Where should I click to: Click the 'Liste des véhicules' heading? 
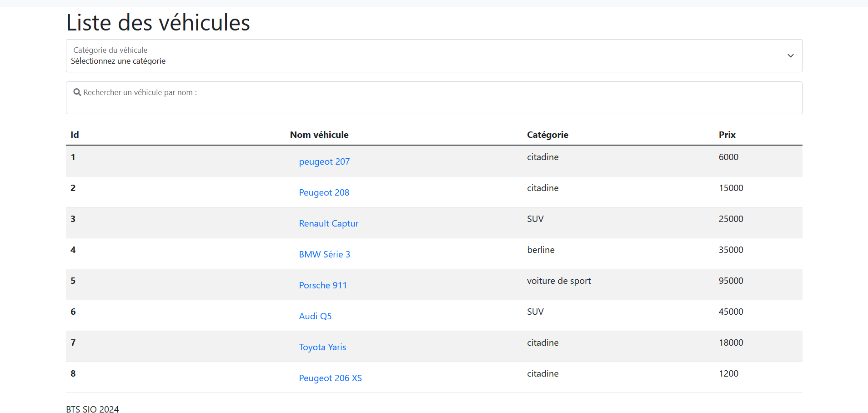[x=158, y=23]
